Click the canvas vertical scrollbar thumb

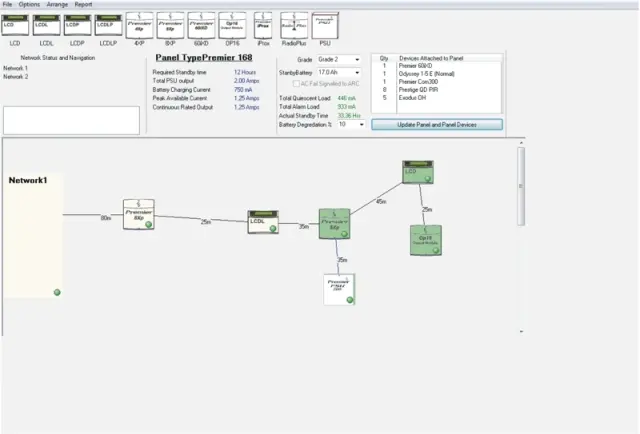click(521, 186)
